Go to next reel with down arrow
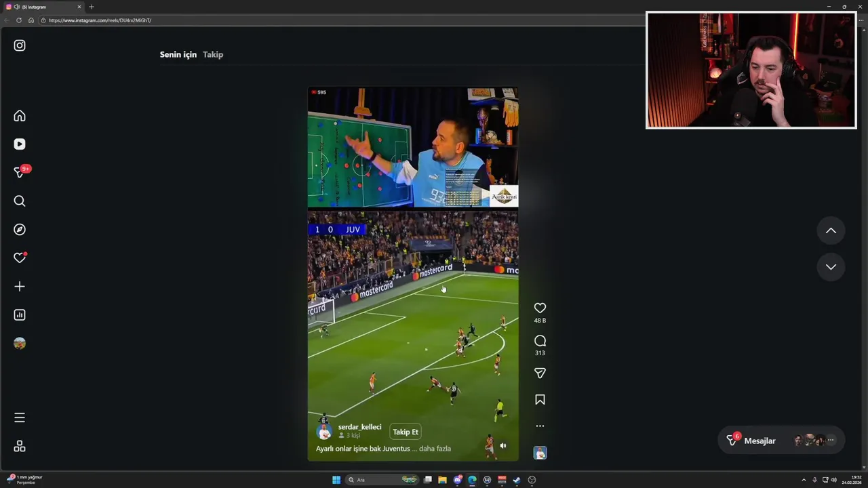 pyautogui.click(x=831, y=267)
